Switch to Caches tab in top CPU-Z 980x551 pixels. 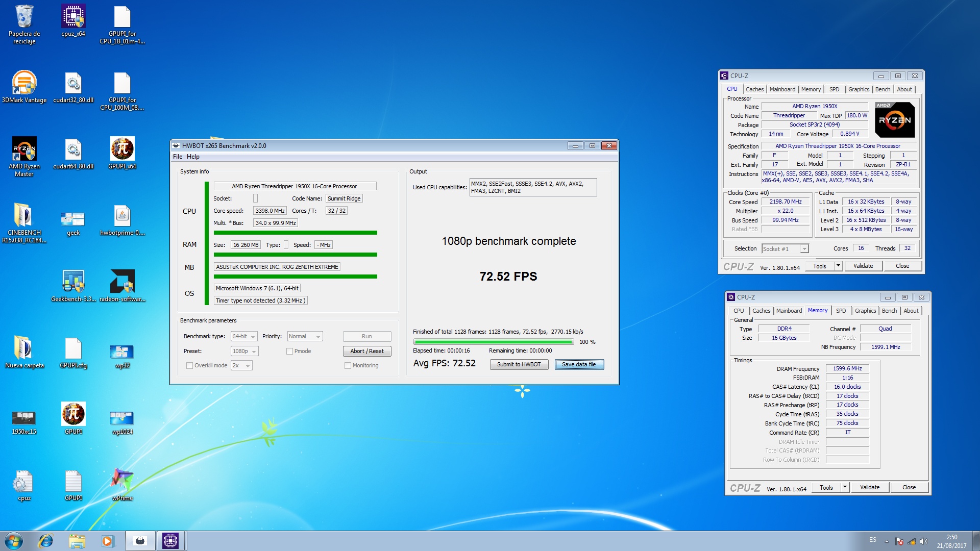tap(754, 89)
